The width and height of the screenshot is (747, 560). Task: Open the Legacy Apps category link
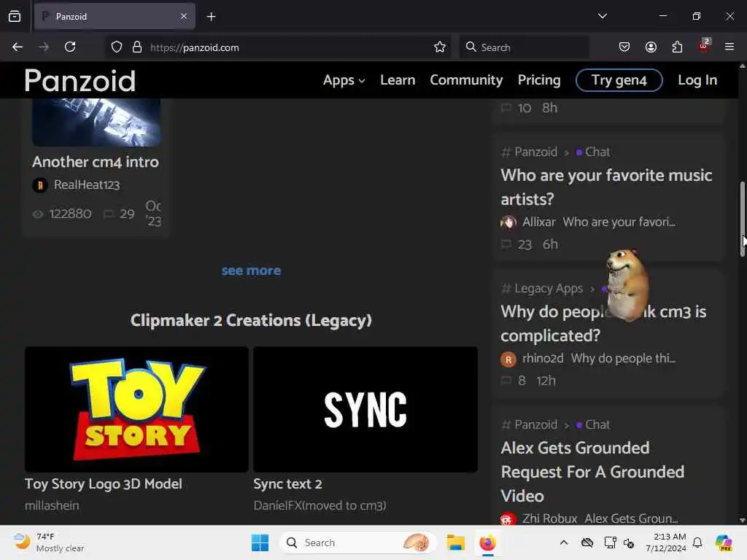click(x=549, y=289)
